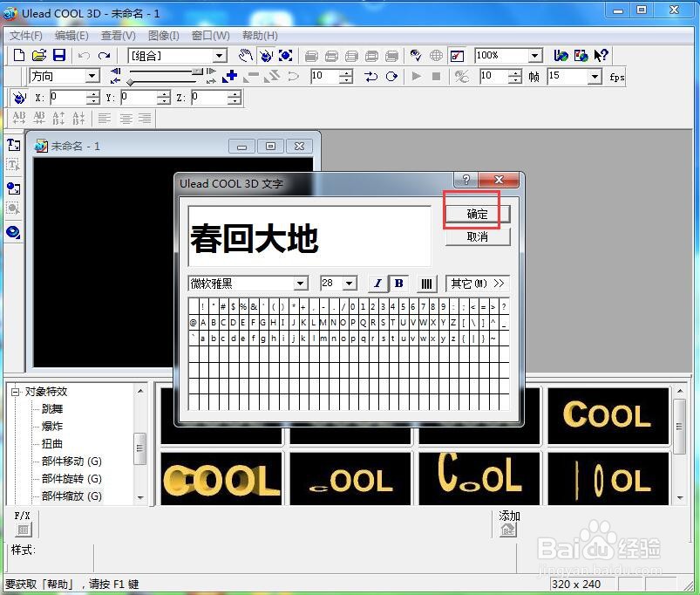Open the 窗口(W) menu
The width and height of the screenshot is (700, 595).
[210, 35]
